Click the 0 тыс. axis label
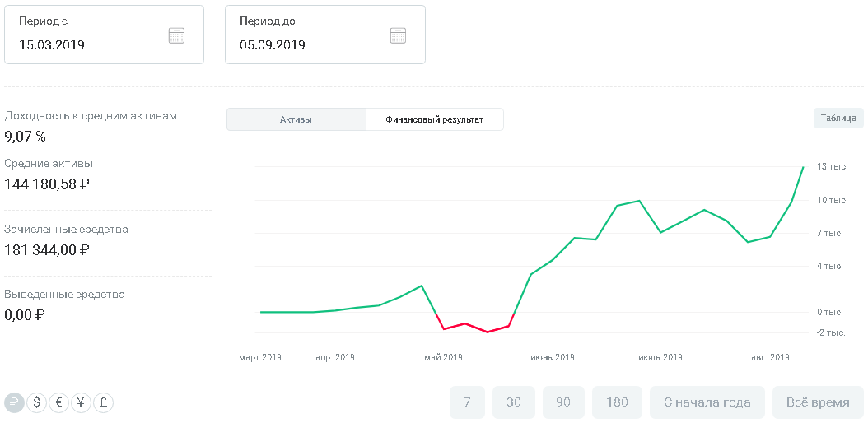The height and width of the screenshot is (423, 868). click(x=830, y=313)
